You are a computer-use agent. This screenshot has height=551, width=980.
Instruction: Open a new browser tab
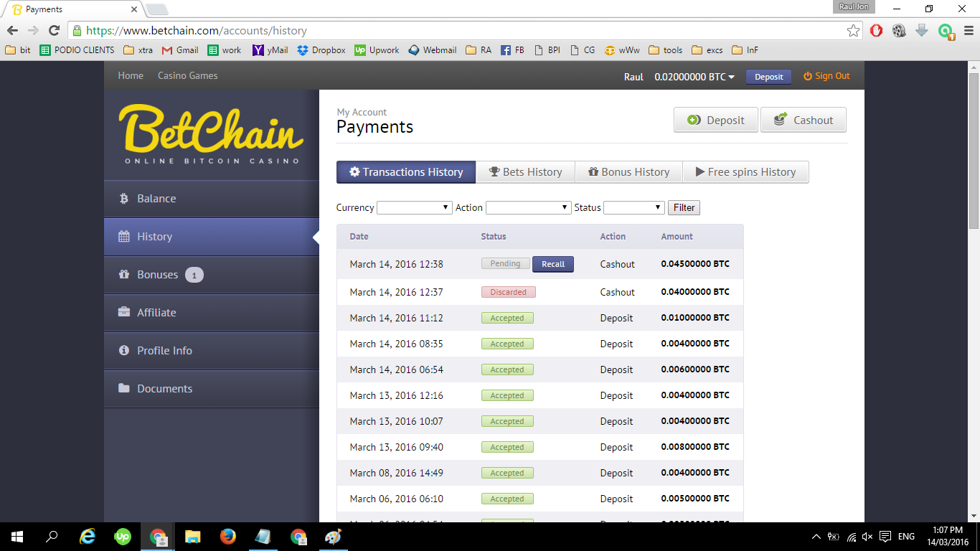click(x=156, y=9)
